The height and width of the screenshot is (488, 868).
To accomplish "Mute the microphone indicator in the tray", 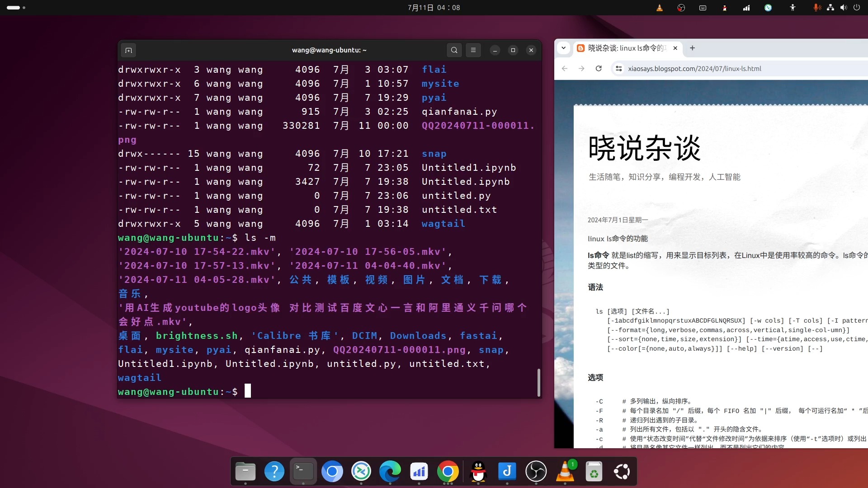I will [x=816, y=8].
